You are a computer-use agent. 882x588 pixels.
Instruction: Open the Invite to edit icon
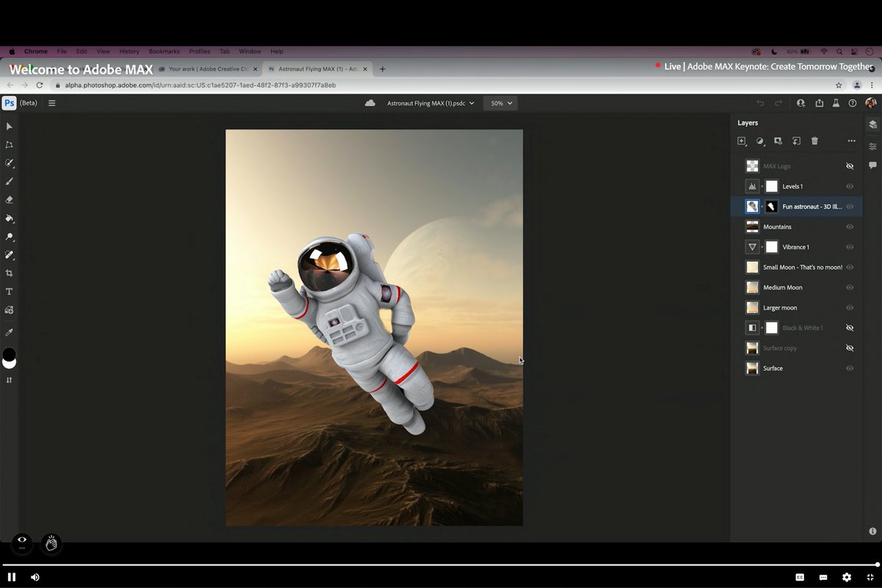(x=801, y=104)
